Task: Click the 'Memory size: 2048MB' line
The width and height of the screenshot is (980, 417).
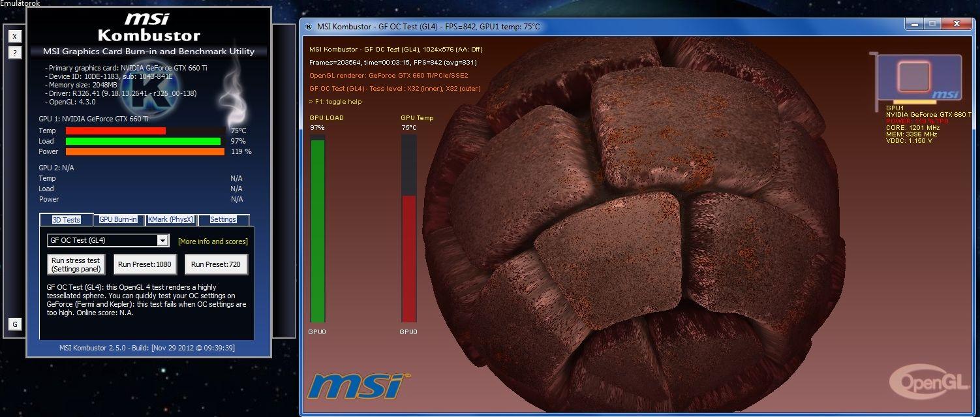Action: pos(81,85)
